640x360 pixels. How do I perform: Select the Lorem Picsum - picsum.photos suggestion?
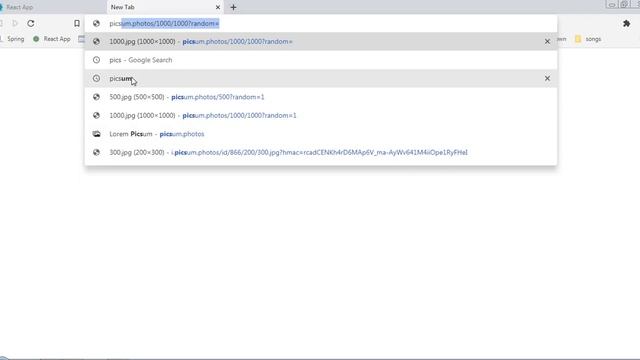point(321,134)
